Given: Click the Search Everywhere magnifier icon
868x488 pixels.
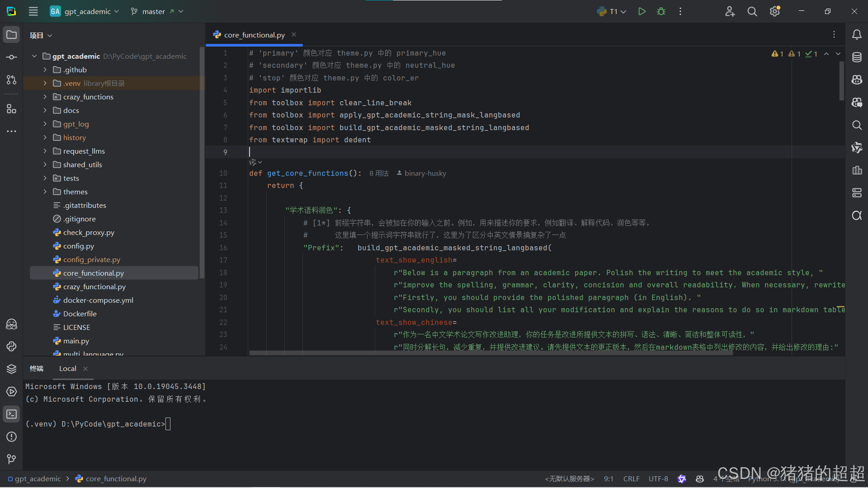Looking at the screenshot, I should point(752,12).
